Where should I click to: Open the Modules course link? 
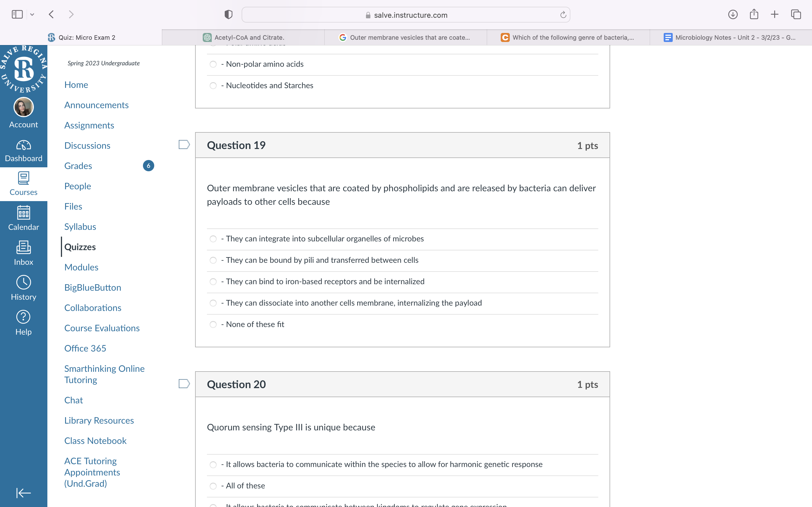pos(81,267)
